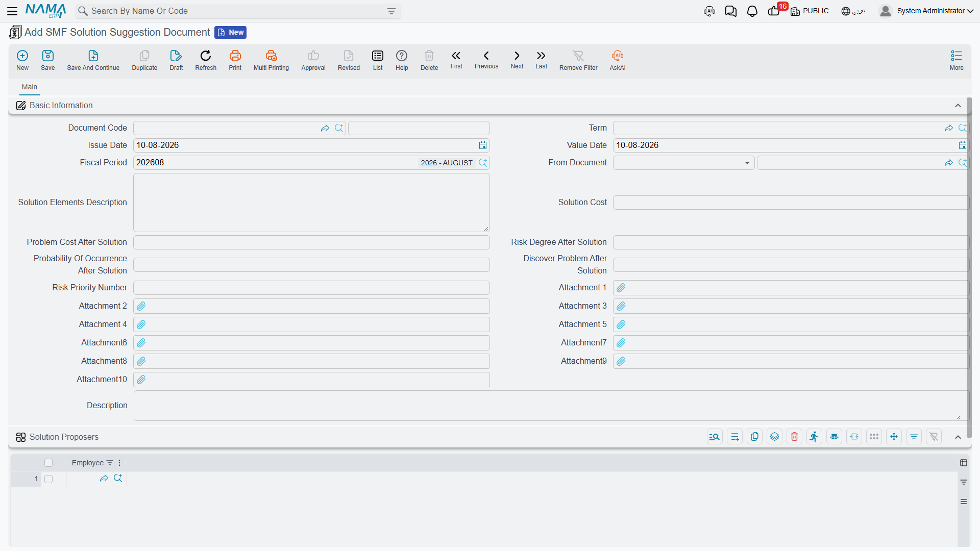Click the Revised icon
980x551 pixels.
pos(349,60)
